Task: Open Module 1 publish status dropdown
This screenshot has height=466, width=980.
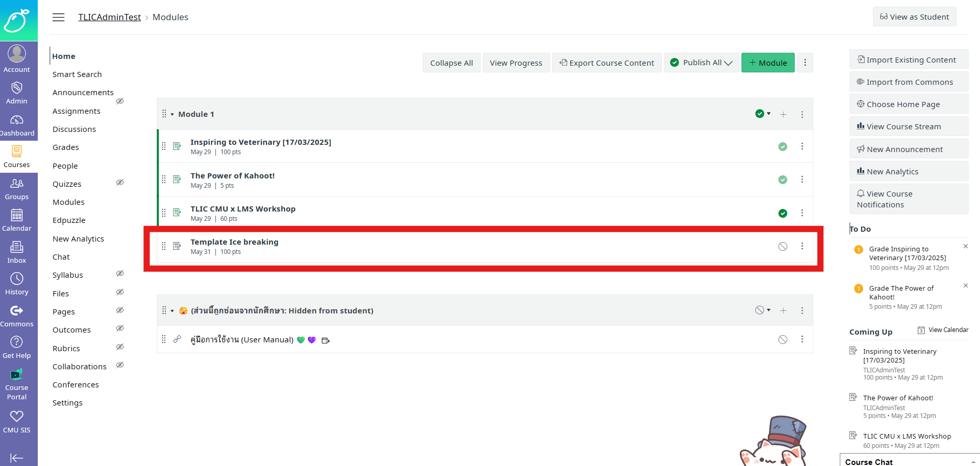Action: click(763, 114)
